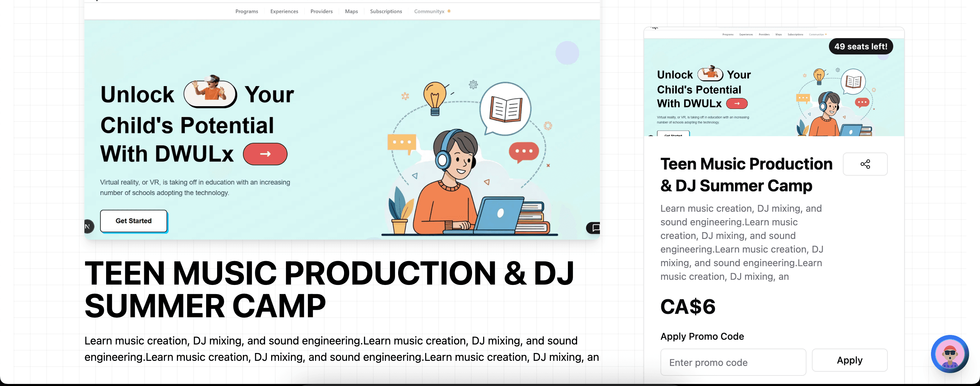
Task: Open the chat bubble icon
Action: click(x=595, y=228)
